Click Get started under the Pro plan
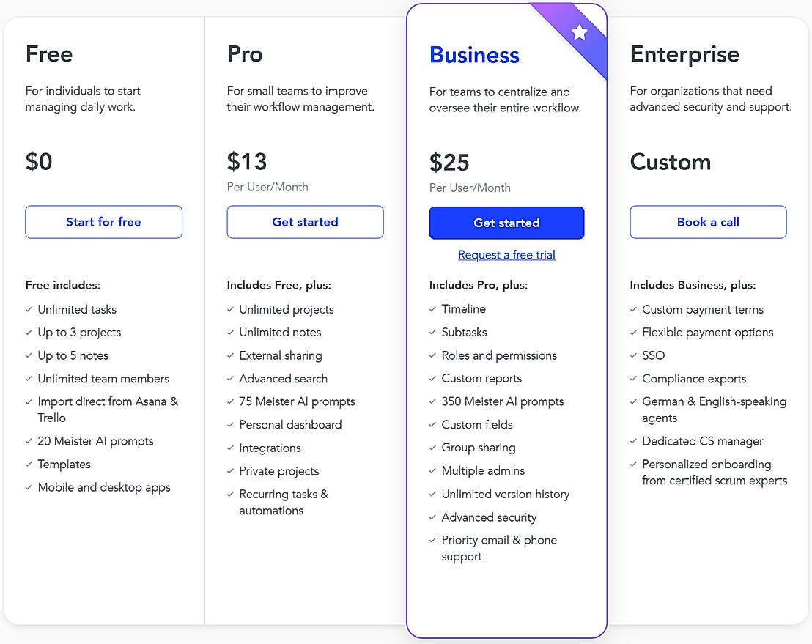This screenshot has width=812, height=644. coord(305,222)
